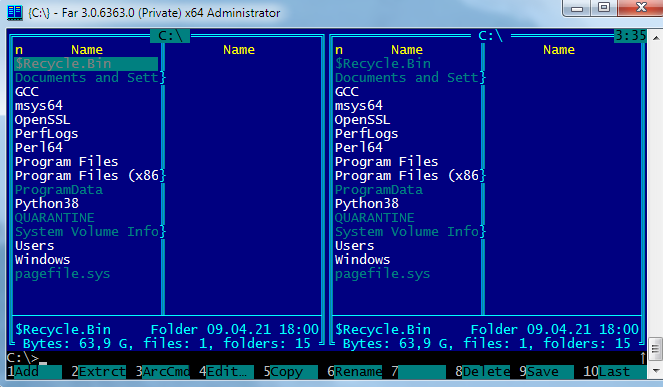This screenshot has width=663, height=387.
Task: Click the 1 Add function key
Action: point(34,372)
